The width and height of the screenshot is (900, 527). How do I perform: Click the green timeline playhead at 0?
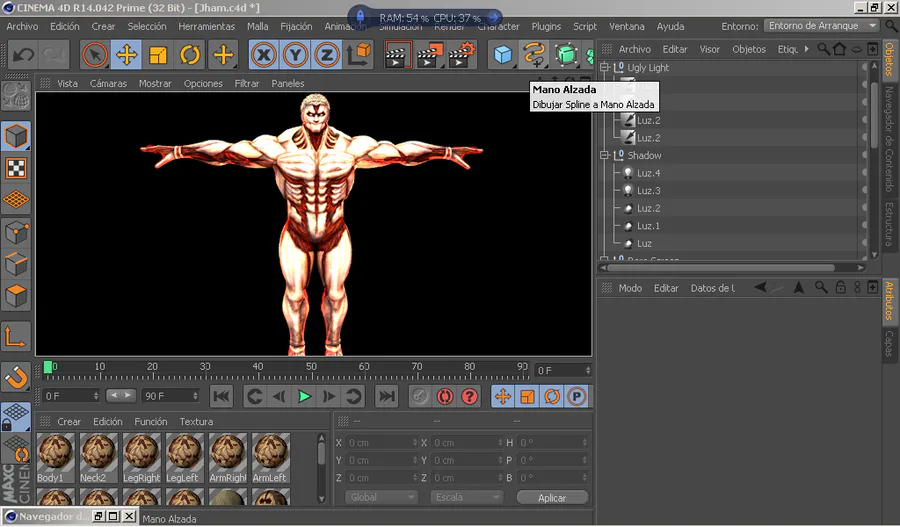tap(48, 367)
